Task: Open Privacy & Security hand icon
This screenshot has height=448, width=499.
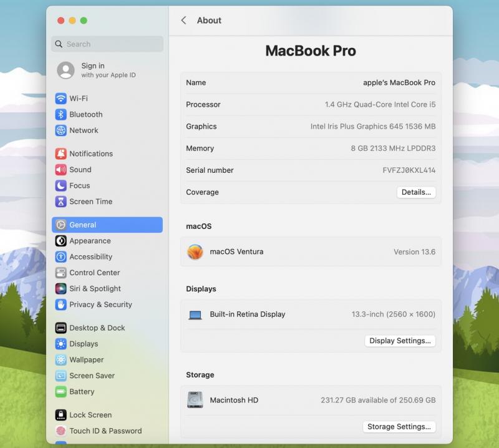Action: pyautogui.click(x=61, y=304)
